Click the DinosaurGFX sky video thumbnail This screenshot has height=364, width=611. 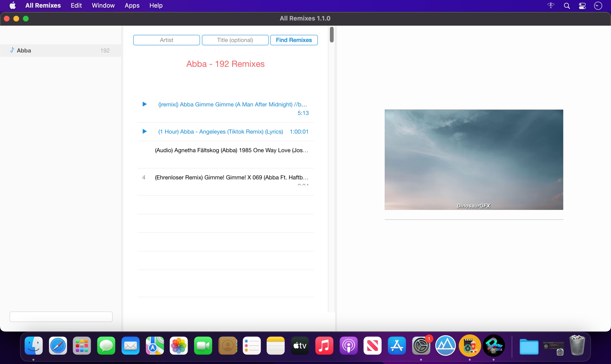474,159
